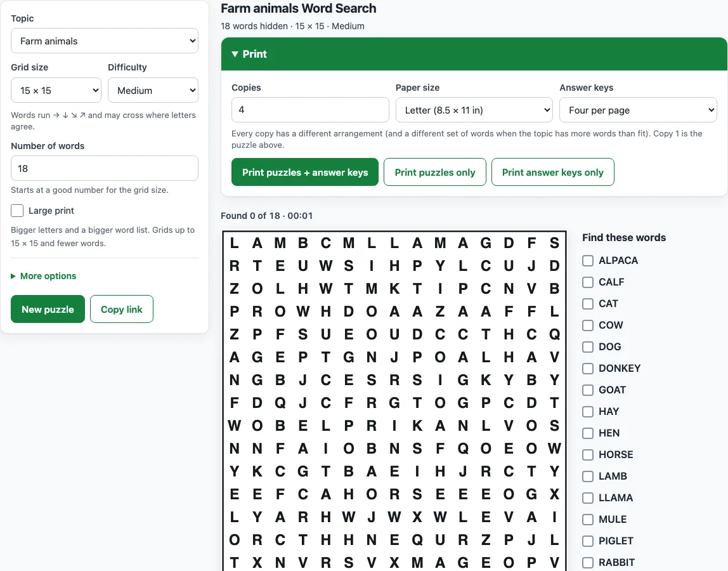Open the Grid size dropdown
The height and width of the screenshot is (571, 728).
click(x=56, y=90)
